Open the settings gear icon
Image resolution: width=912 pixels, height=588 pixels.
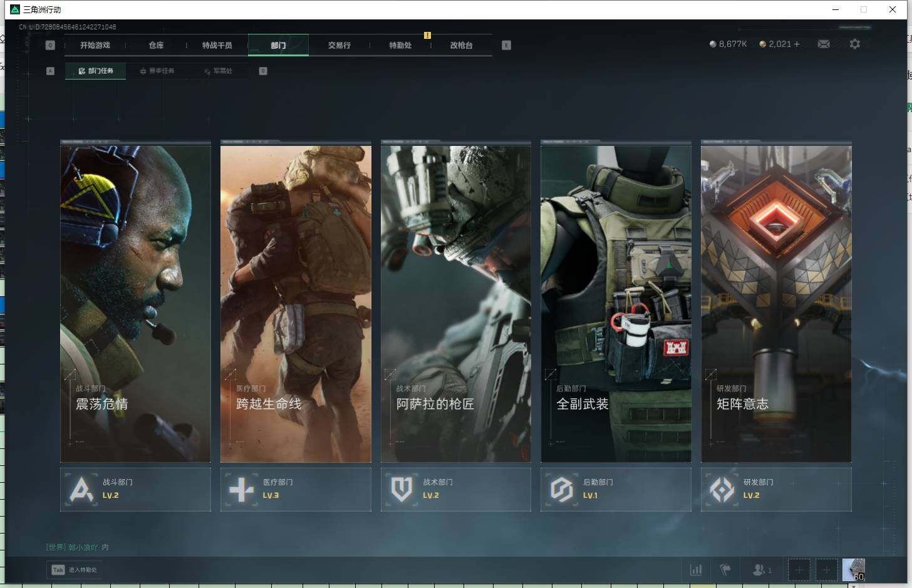(854, 44)
